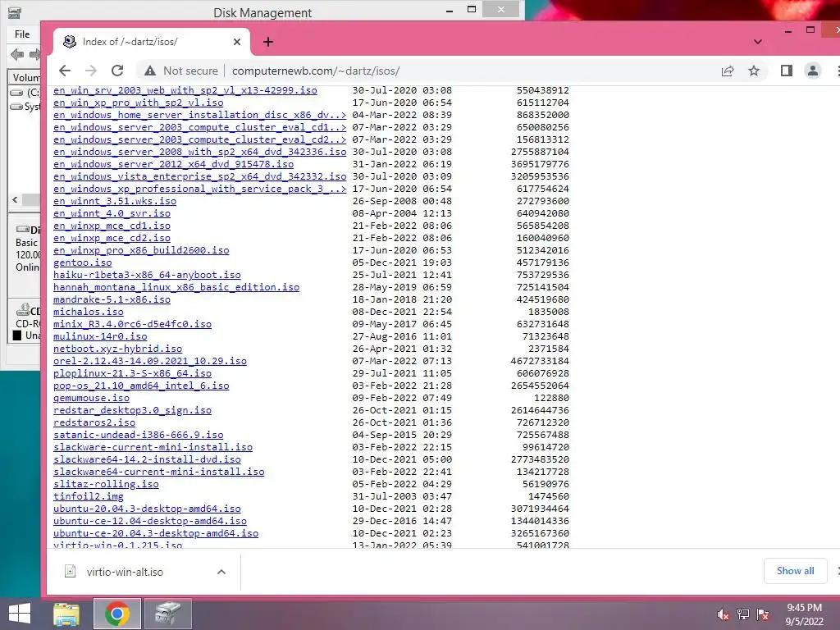Download ubuntu-ce-20.04.3-desktop-amd64.iso
This screenshot has width=840, height=630.
pyautogui.click(x=156, y=533)
